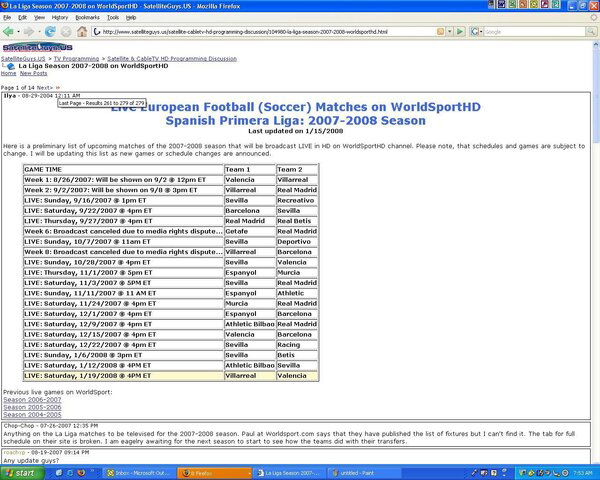Click the taskbar clock showing 7:53 AM
This screenshot has height=480, width=600.
(583, 473)
